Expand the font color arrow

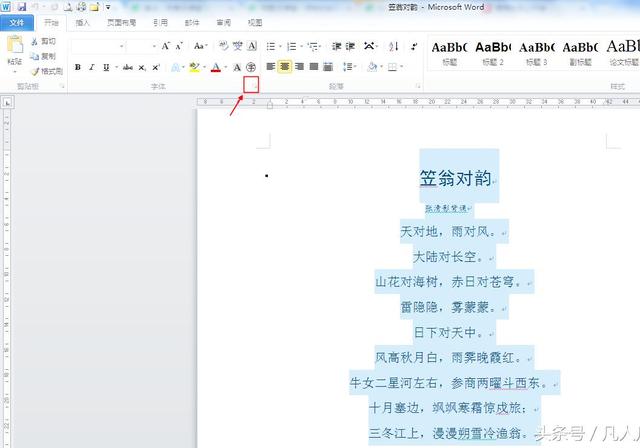pyautogui.click(x=226, y=67)
